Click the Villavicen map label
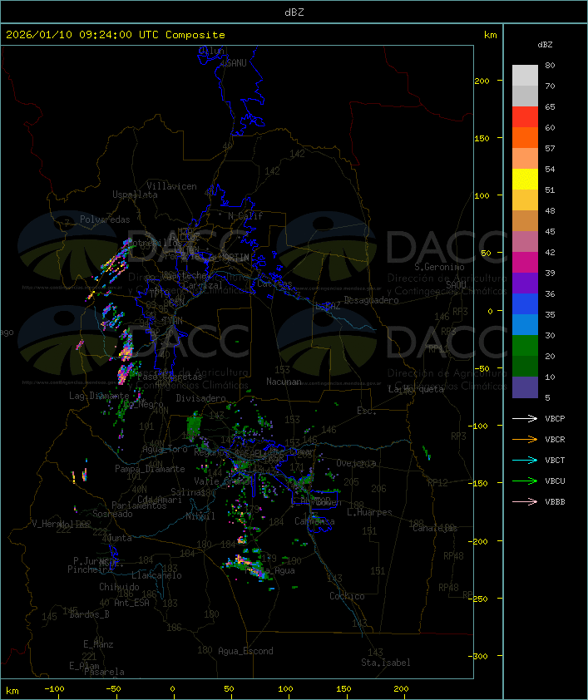Screen dimensions: 588x700 coord(171,186)
